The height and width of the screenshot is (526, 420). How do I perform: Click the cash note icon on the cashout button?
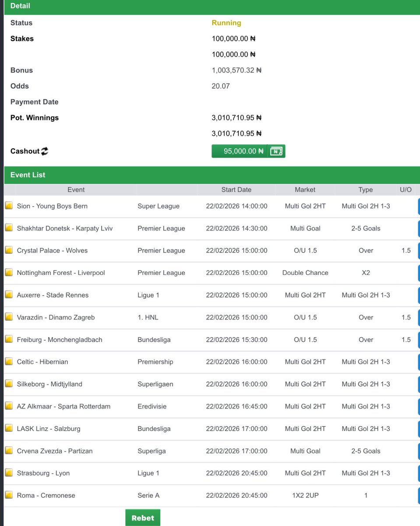[276, 151]
